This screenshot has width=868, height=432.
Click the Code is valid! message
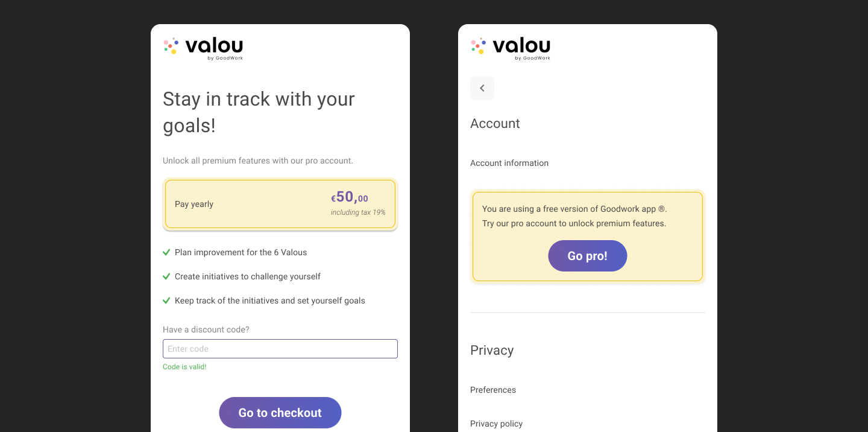(x=184, y=367)
